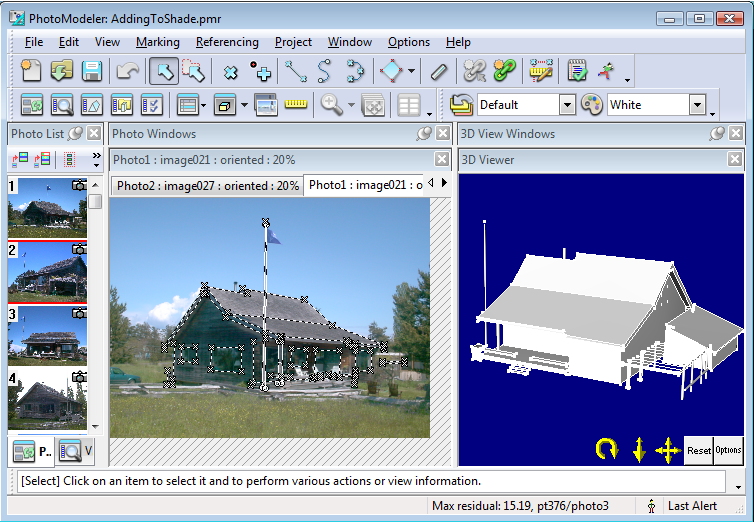The image size is (754, 522).
Task: Select the Mark Points tool
Action: [261, 71]
